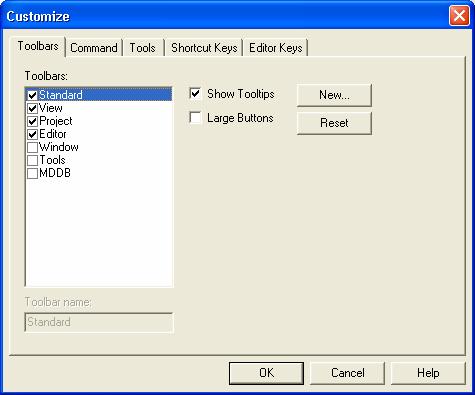Click the New... button
Screen dimensions: 475x395
(x=334, y=95)
